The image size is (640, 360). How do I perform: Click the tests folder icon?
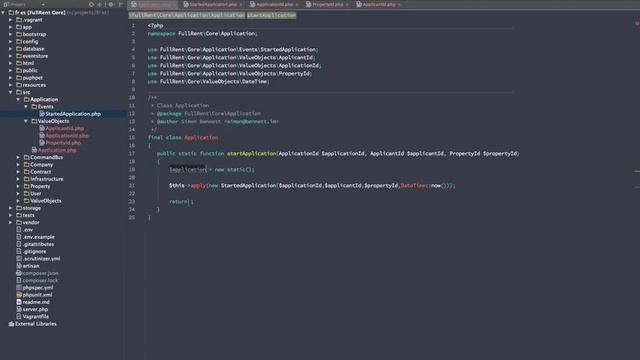(19, 215)
